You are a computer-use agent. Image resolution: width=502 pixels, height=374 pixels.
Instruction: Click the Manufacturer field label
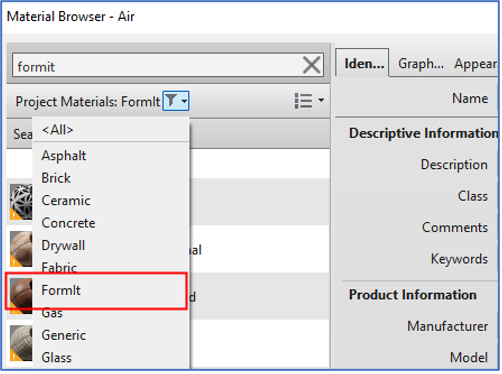tap(447, 326)
